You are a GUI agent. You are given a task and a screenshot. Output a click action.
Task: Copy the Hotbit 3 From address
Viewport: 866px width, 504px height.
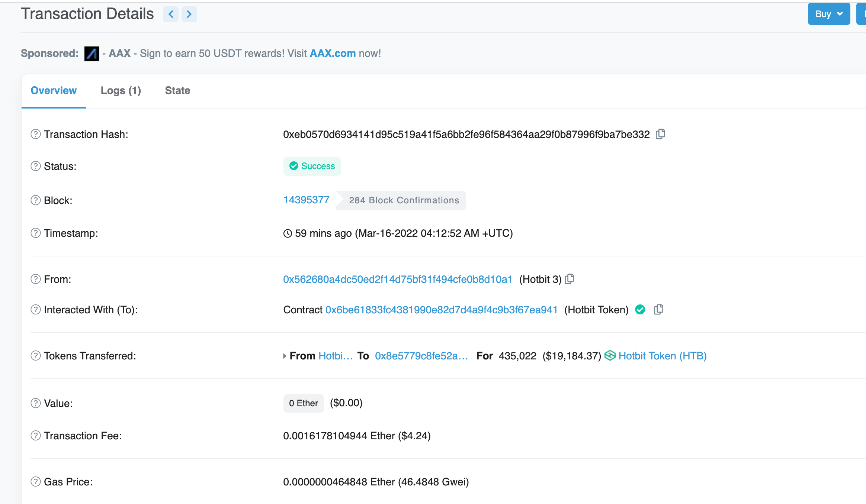[x=570, y=279]
